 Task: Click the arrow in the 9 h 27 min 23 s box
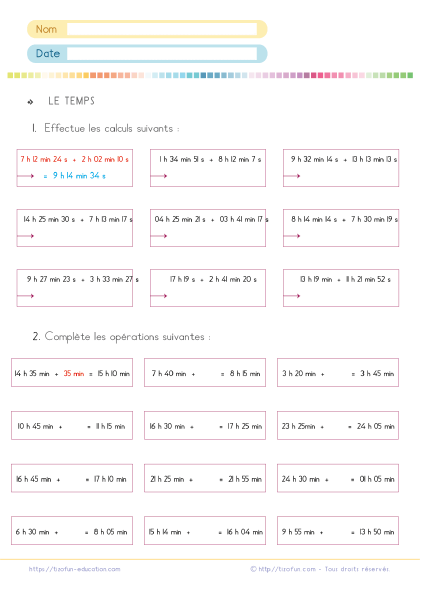25,296
